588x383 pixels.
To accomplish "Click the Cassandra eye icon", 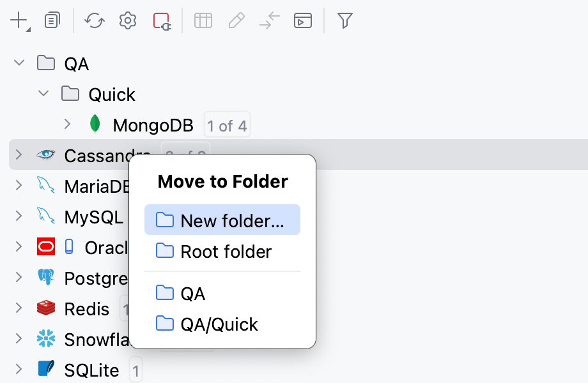I will click(x=45, y=154).
